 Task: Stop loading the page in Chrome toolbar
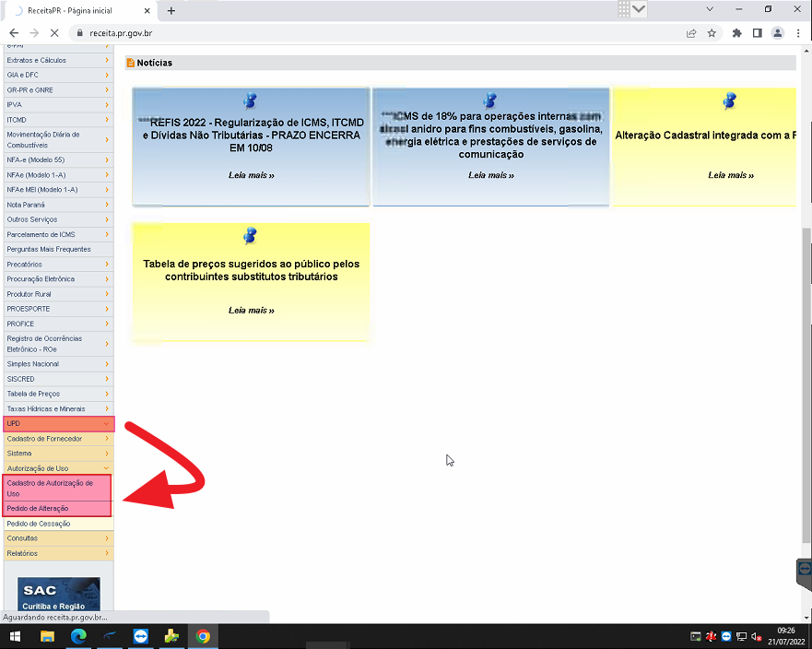coord(55,33)
